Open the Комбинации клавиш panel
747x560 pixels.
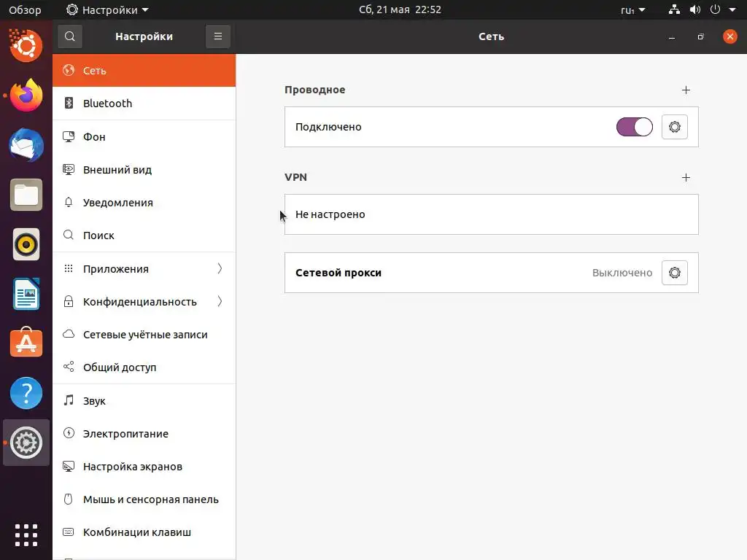[144, 532]
